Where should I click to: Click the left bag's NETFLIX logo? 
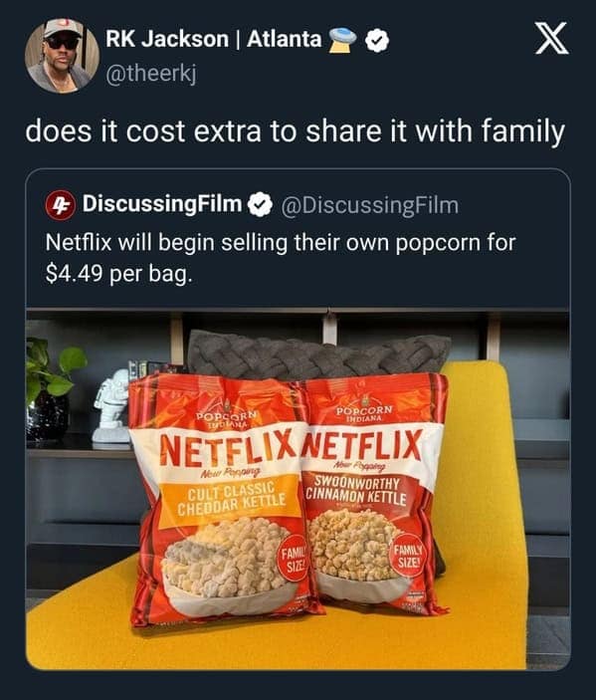pos(228,449)
